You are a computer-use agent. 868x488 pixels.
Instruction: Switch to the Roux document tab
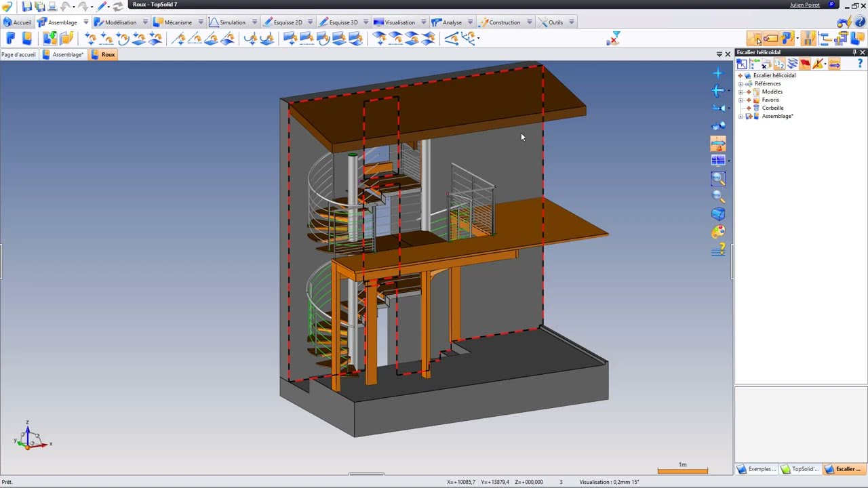102,54
